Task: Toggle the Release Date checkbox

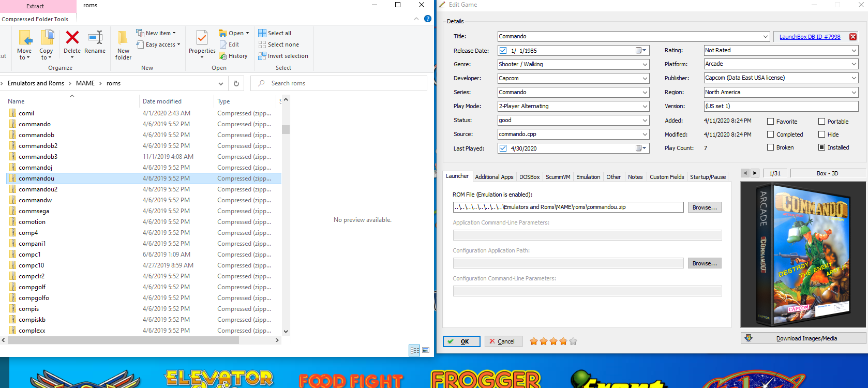Action: click(x=503, y=51)
